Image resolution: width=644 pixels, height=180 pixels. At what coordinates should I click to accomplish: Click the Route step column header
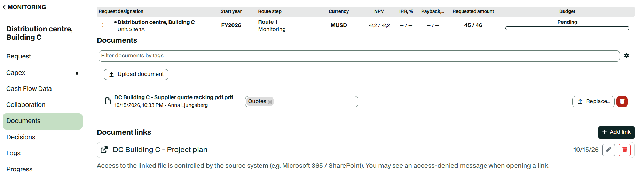tap(270, 11)
